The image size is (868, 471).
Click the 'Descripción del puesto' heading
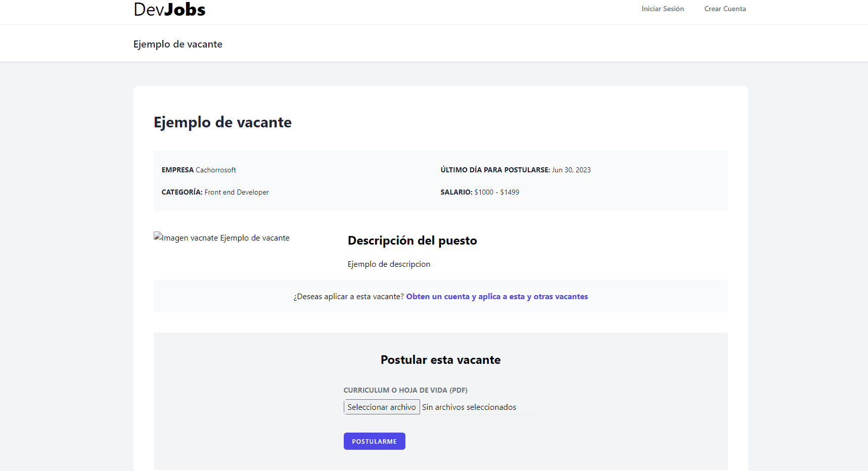pos(413,241)
